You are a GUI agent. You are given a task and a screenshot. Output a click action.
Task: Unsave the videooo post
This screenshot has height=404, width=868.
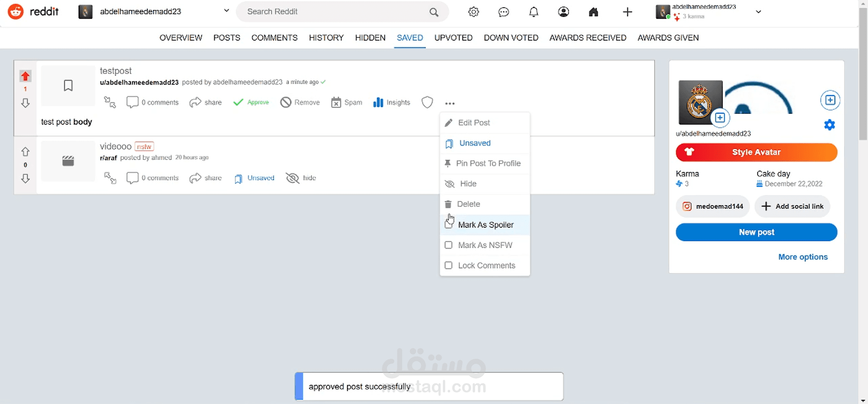pos(255,178)
